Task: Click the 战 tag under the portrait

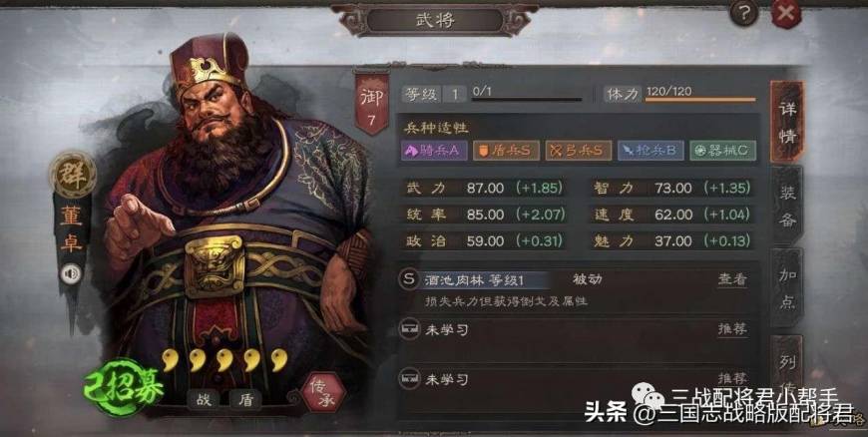Action: [204, 399]
